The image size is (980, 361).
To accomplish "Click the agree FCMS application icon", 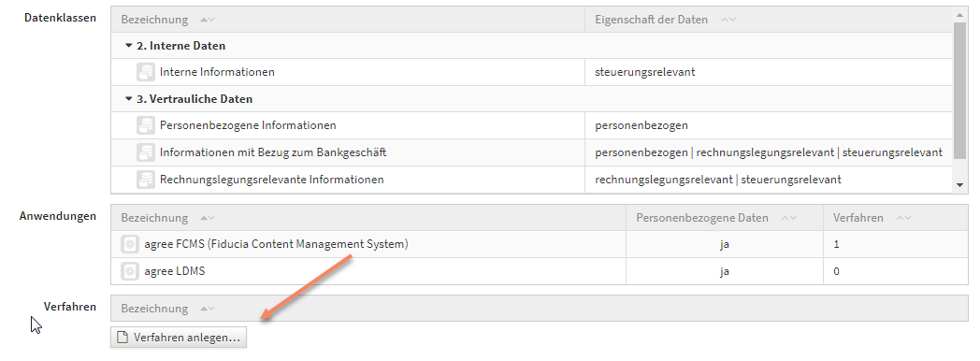I will click(129, 245).
